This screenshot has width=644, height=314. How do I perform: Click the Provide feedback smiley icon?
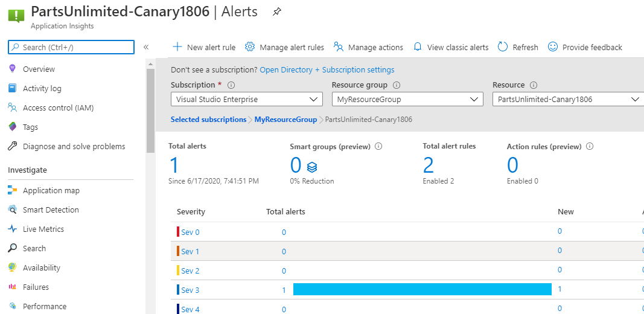pyautogui.click(x=553, y=47)
